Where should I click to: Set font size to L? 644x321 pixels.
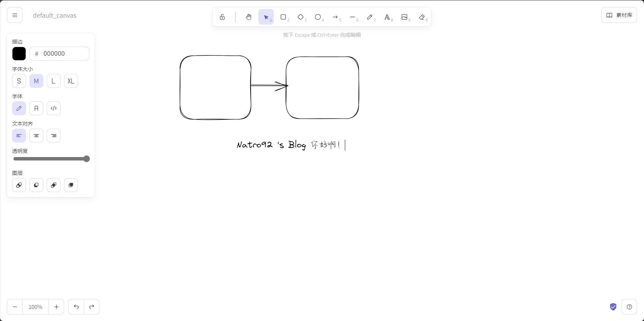(54, 81)
